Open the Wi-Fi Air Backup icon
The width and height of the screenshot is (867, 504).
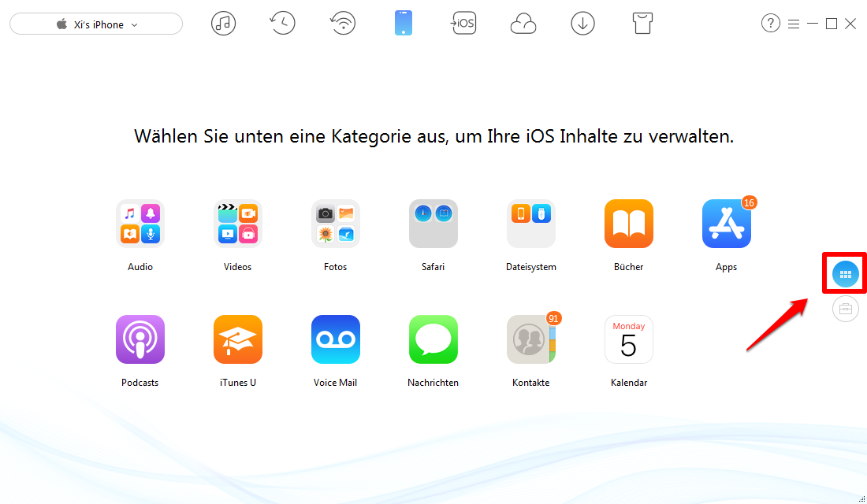[x=343, y=23]
